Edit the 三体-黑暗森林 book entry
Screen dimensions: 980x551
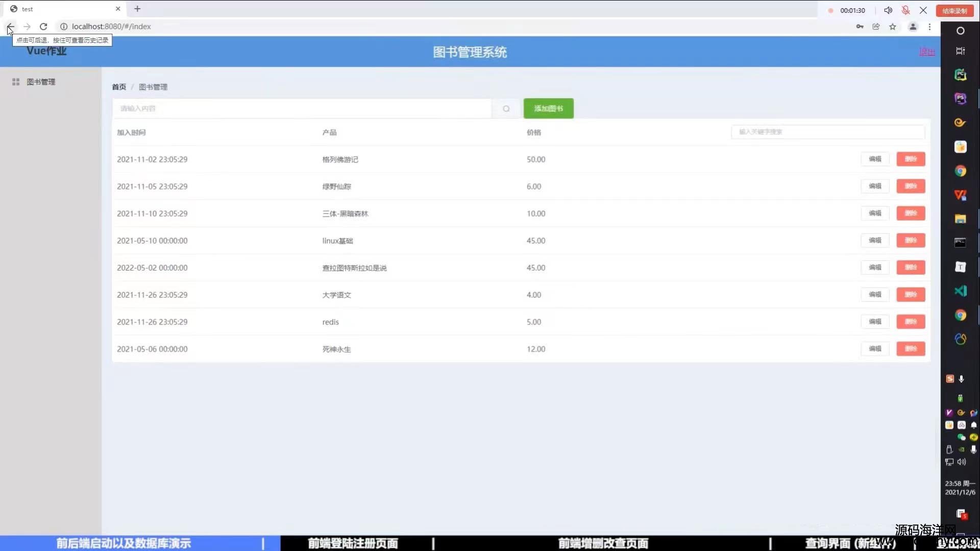pos(875,213)
